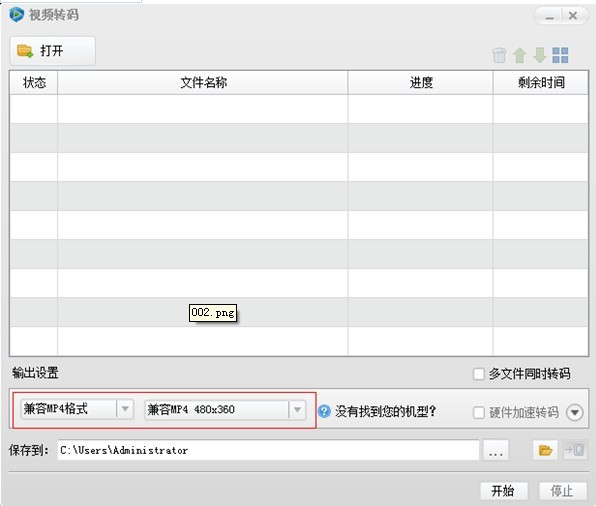The height and width of the screenshot is (506, 596).
Task: Click the 保存到 path input field
Action: point(268,450)
